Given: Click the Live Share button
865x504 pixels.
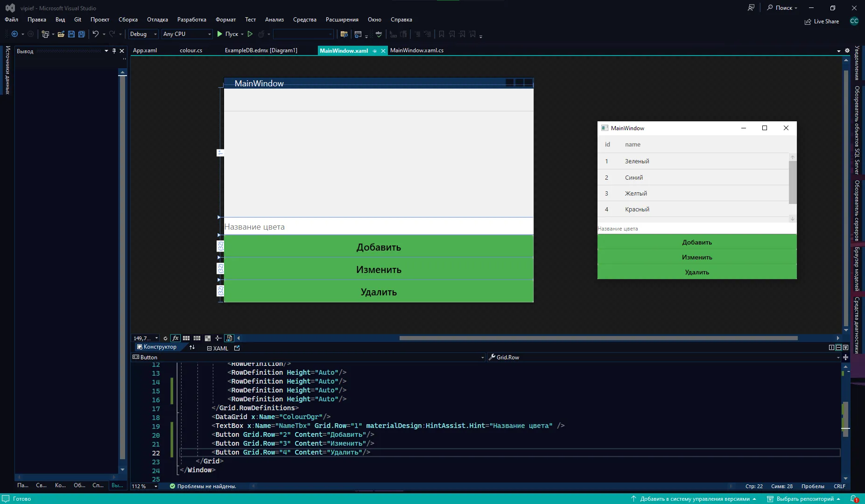Looking at the screenshot, I should [822, 21].
